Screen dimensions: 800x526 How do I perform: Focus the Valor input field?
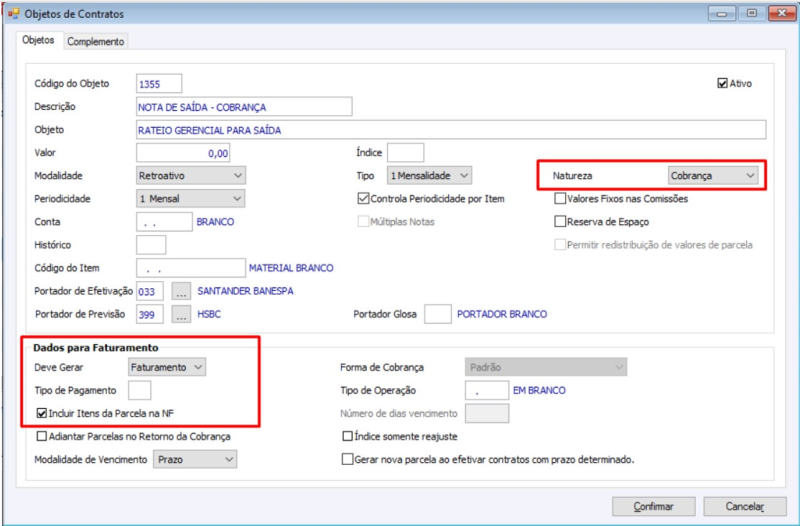pos(183,153)
